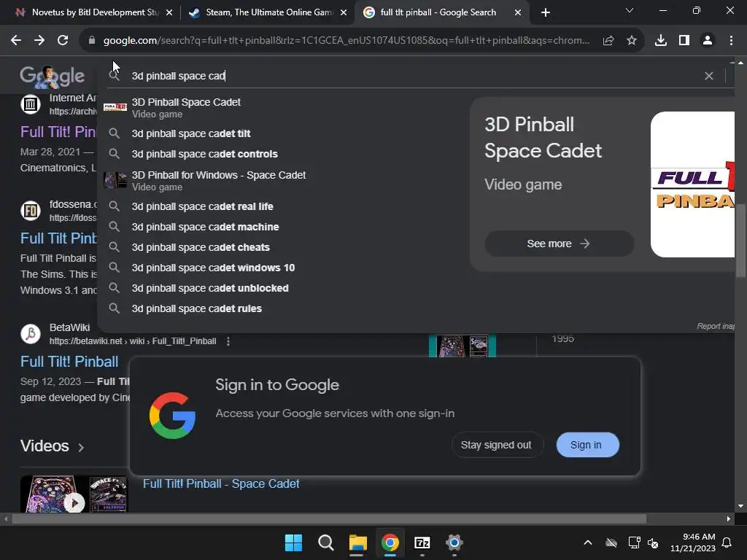Open Settings gear in the taskbar
Screen dimensions: 747x560
(x=454, y=542)
